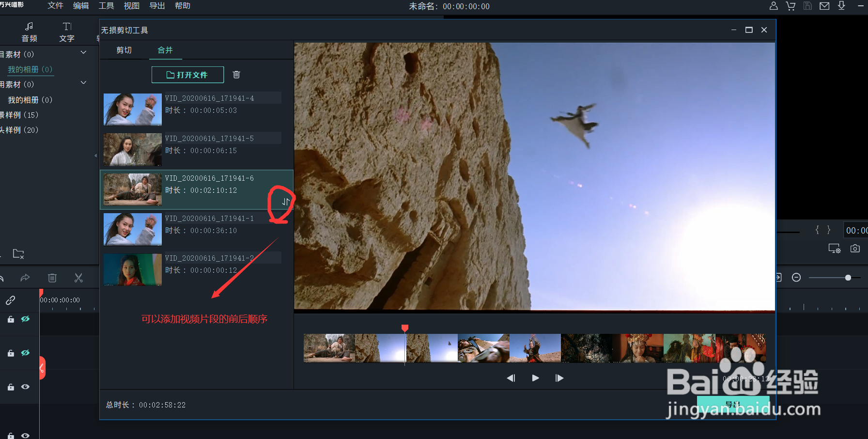Click the main timeline red playhead
The image size is (868, 439).
(x=41, y=293)
